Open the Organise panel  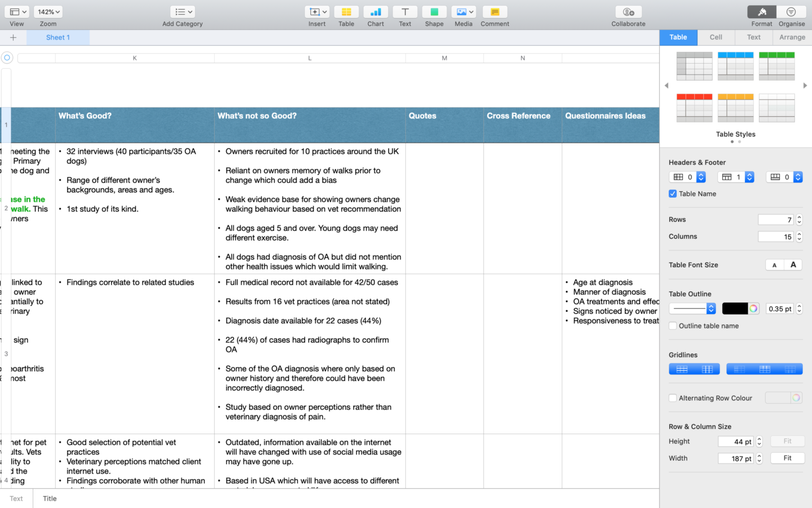[791, 12]
